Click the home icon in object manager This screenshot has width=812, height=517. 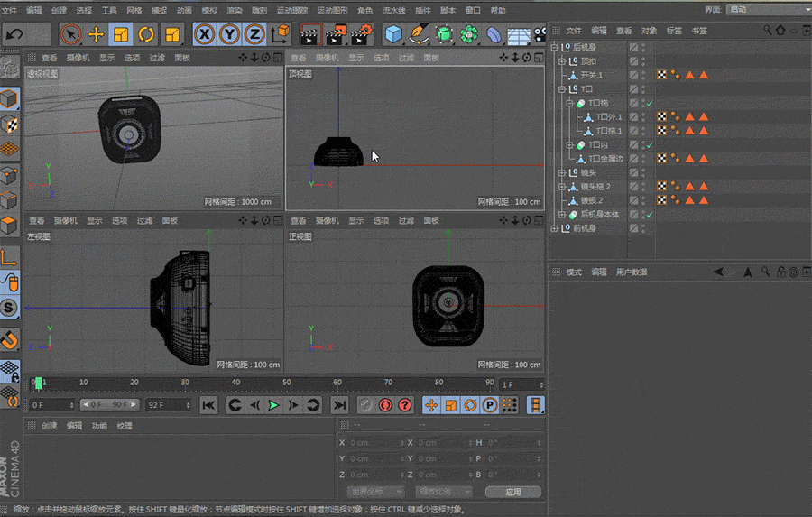tap(780, 31)
